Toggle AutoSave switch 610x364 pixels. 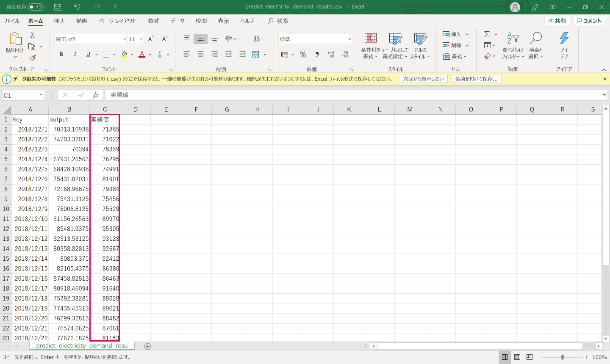coord(36,7)
